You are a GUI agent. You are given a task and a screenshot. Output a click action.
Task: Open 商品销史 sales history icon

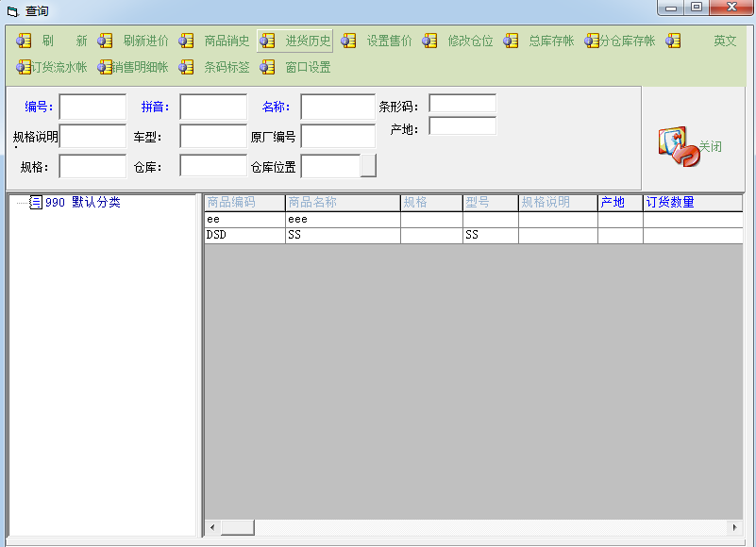coord(186,41)
